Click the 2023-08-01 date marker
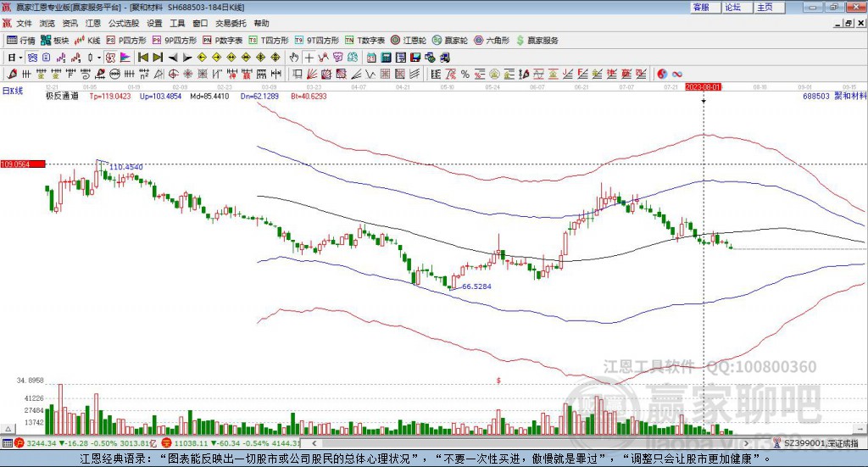Screen dimensions: 868x467 (x=704, y=87)
